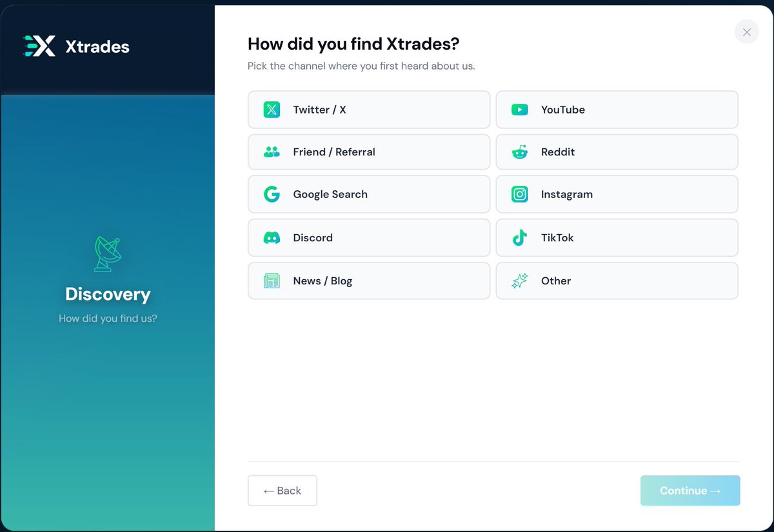Click the Friend / Referral people icon
Image resolution: width=774 pixels, height=532 pixels.
tap(272, 152)
